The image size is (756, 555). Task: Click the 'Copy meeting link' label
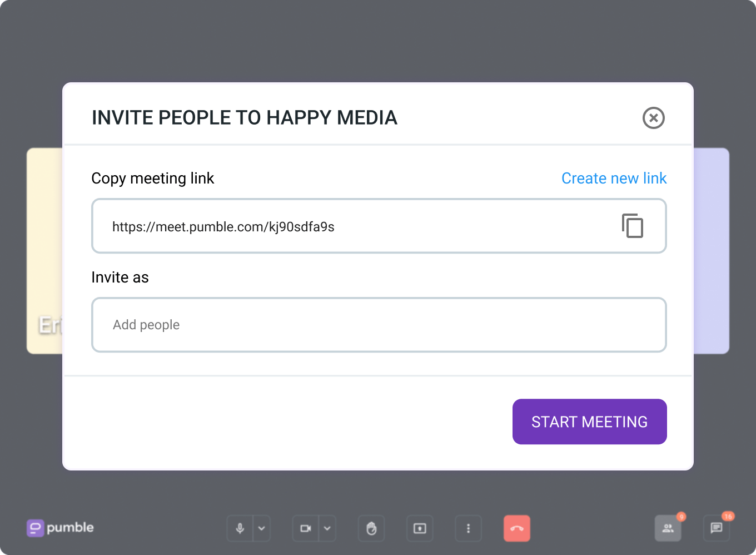click(152, 179)
